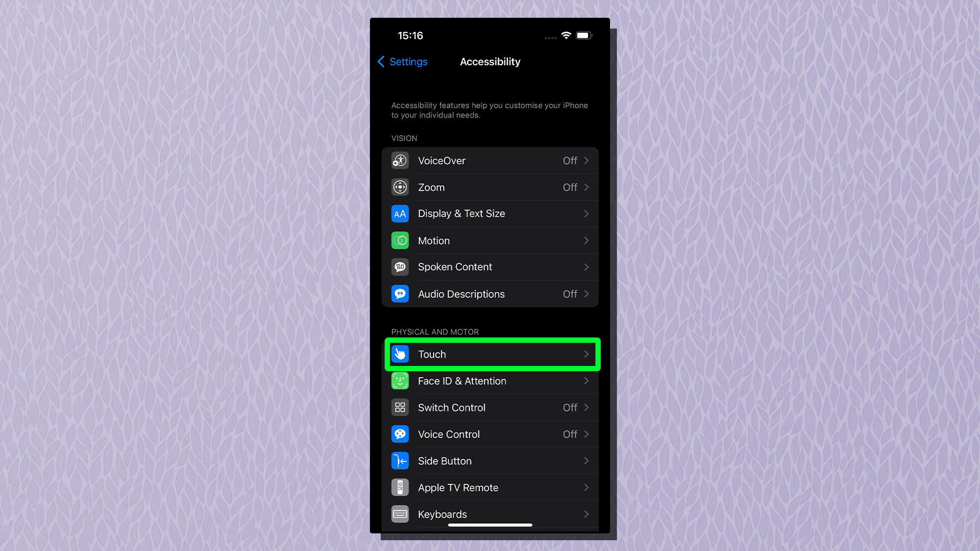Expand VoiceOver settings
This screenshot has width=980, height=551.
pyautogui.click(x=490, y=160)
